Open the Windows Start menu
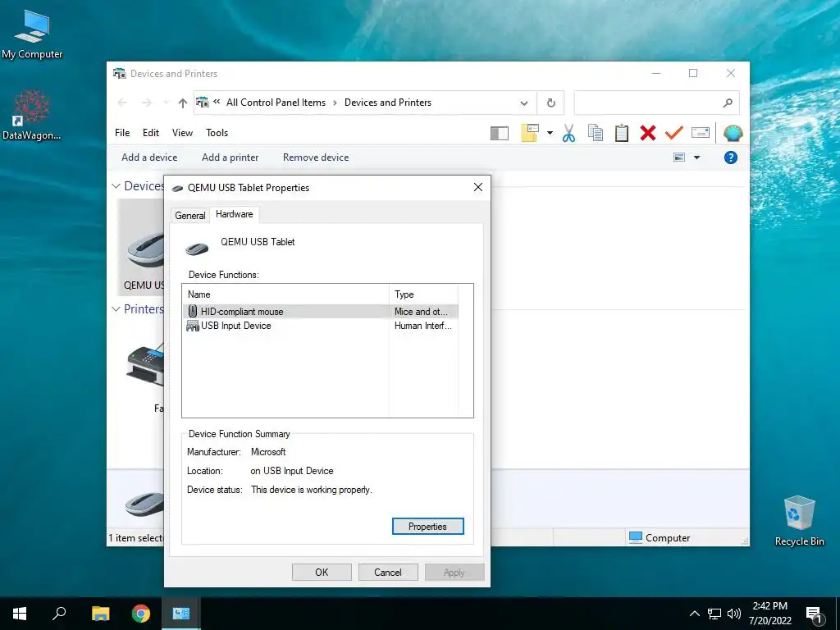 [20, 614]
